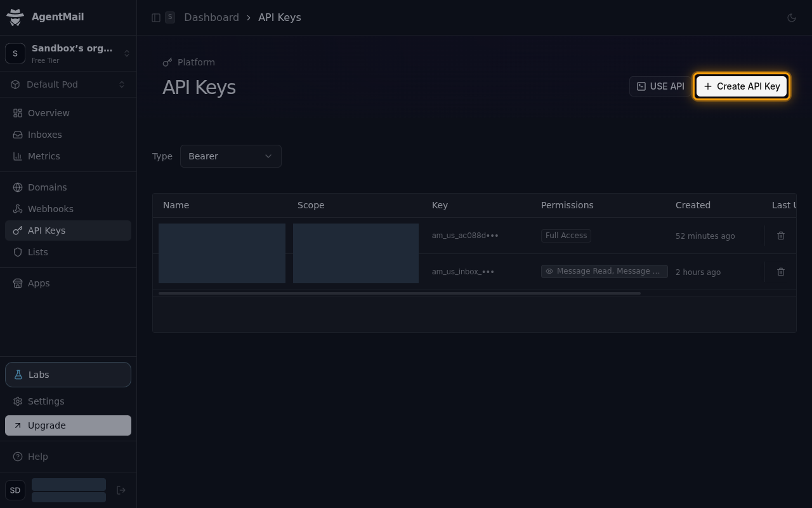Click the Webhooks icon
The height and width of the screenshot is (508, 812).
(x=18, y=209)
